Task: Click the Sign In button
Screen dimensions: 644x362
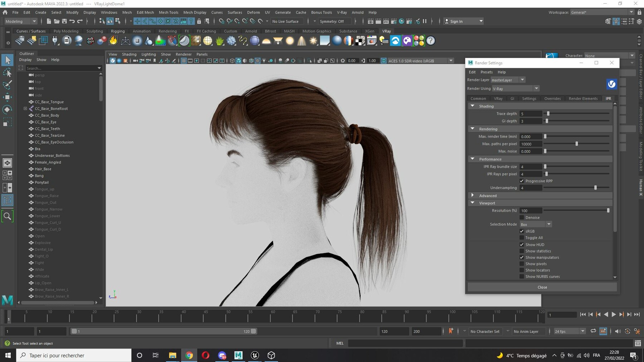Action: [x=463, y=21]
